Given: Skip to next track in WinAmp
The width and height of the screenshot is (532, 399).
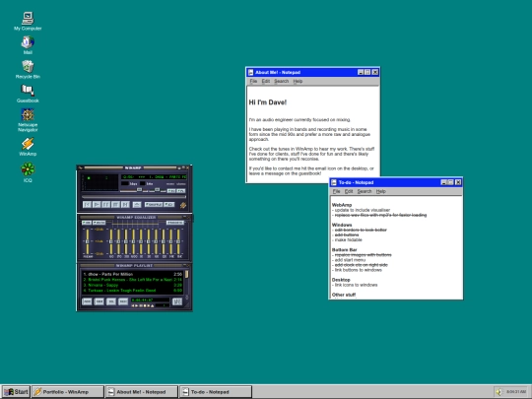Looking at the screenshot, I should click(125, 204).
